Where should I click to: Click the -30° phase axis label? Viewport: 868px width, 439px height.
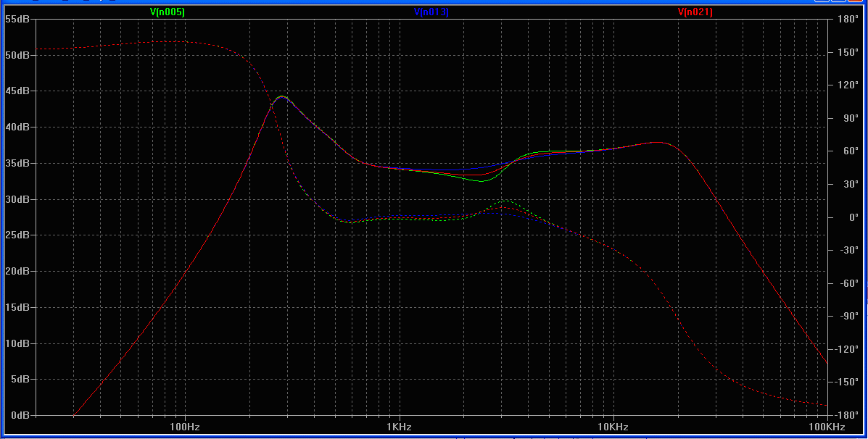pyautogui.click(x=848, y=251)
